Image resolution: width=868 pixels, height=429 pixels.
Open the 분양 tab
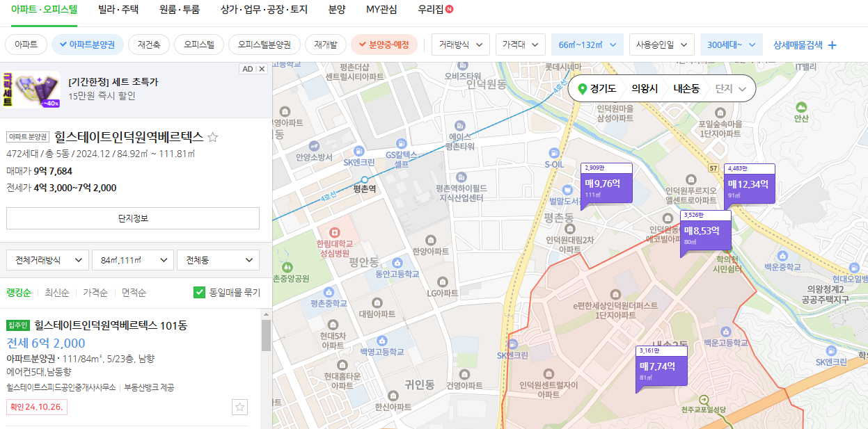click(x=337, y=10)
